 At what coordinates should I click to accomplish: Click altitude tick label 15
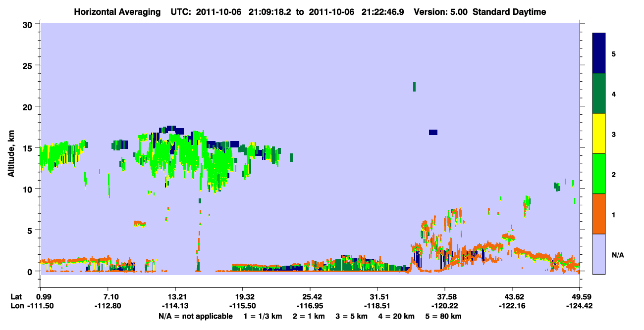click(28, 148)
